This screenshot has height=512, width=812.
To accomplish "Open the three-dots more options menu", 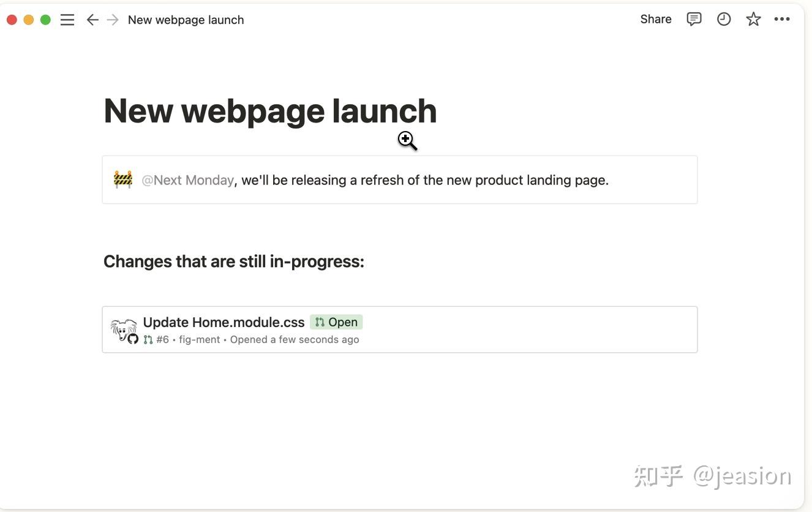I will click(x=782, y=20).
